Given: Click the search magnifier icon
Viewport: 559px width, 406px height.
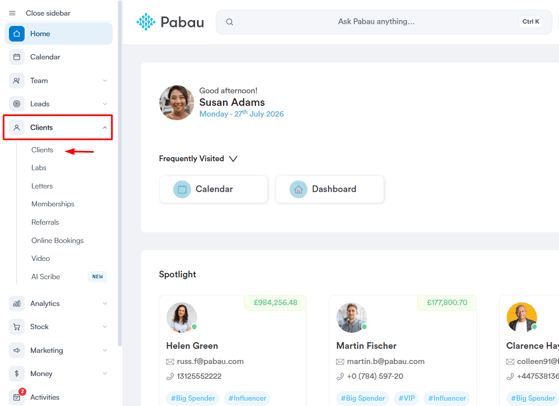Looking at the screenshot, I should click(x=229, y=22).
